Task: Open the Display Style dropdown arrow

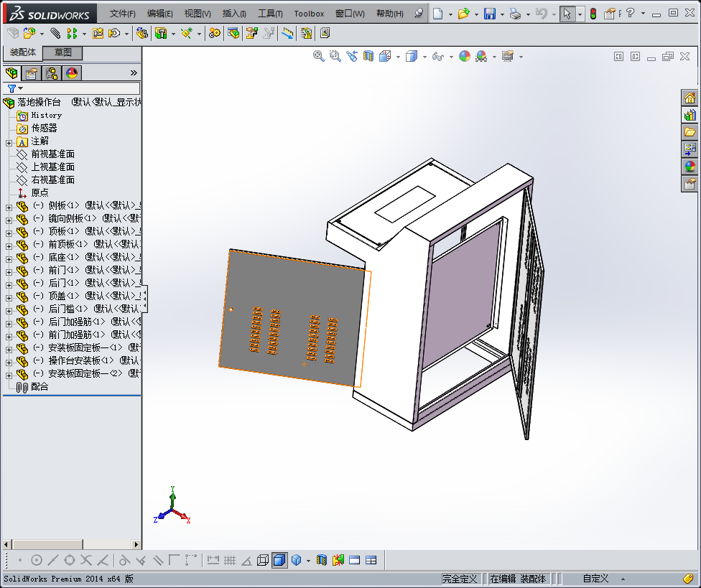Action: [x=424, y=57]
